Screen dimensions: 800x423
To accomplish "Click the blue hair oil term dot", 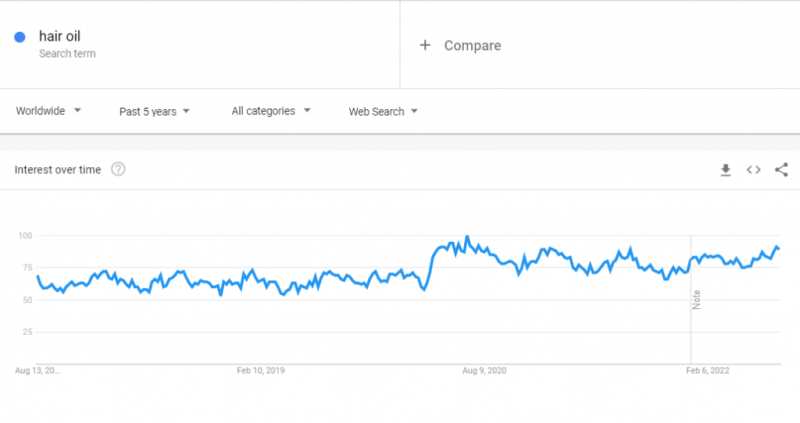I will tap(20, 38).
